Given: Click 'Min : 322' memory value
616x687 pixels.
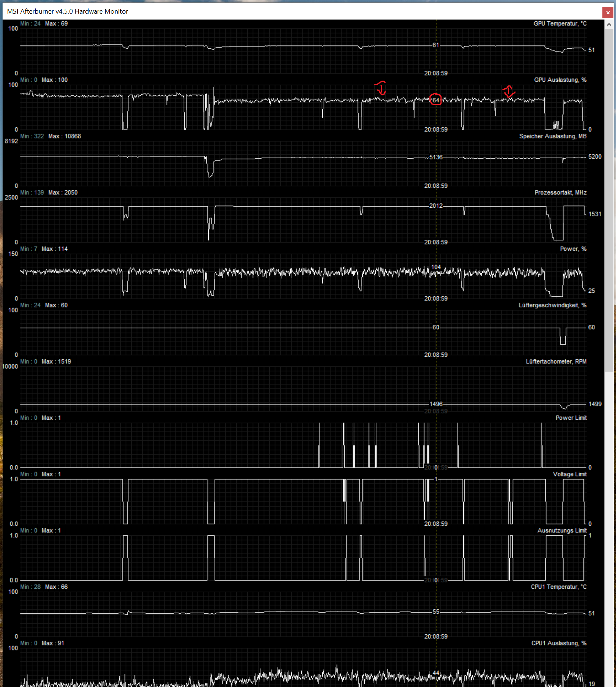Looking at the screenshot, I should coord(32,136).
